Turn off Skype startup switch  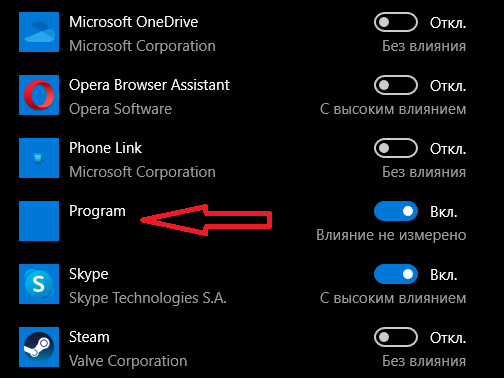click(396, 274)
